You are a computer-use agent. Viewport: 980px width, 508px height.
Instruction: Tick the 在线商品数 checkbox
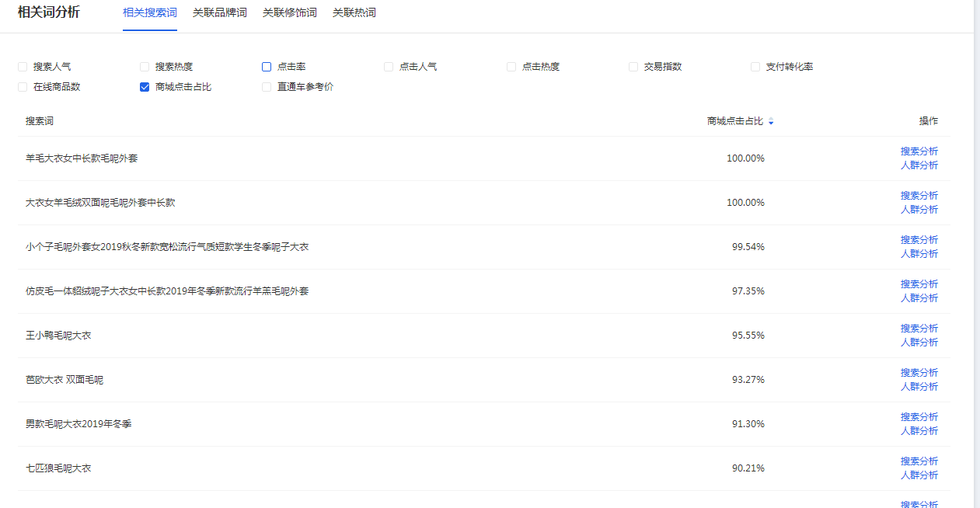(23, 87)
